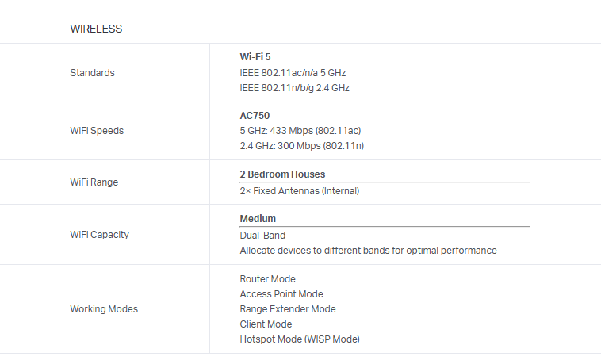
Task: Click the WIRELESS section heading
Action: (96, 29)
